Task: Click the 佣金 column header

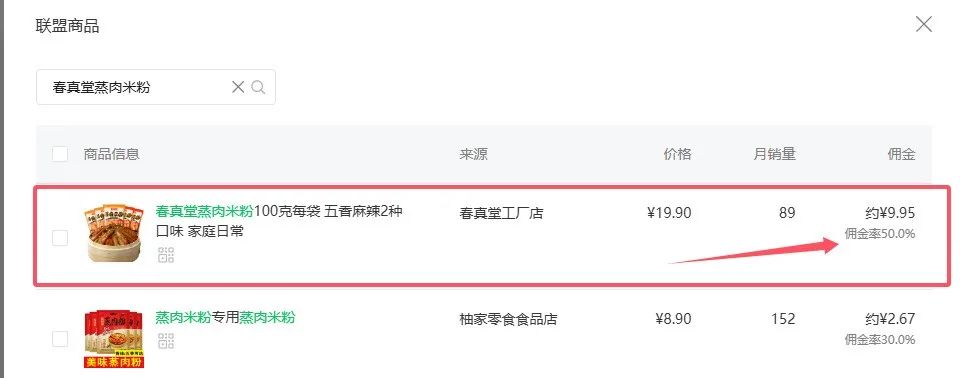Action: (901, 154)
